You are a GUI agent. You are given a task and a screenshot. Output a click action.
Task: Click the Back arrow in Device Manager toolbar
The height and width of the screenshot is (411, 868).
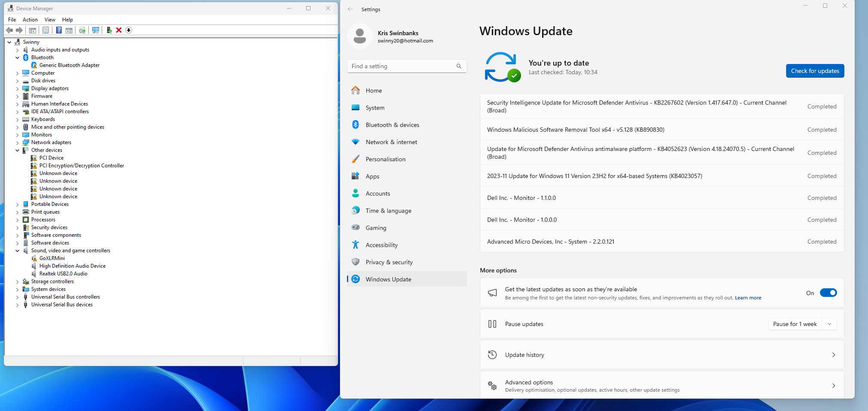click(9, 30)
